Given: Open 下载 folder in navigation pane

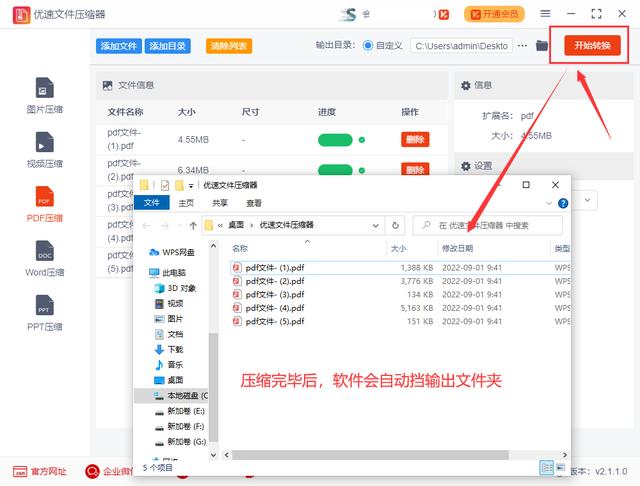Looking at the screenshot, I should click(169, 349).
